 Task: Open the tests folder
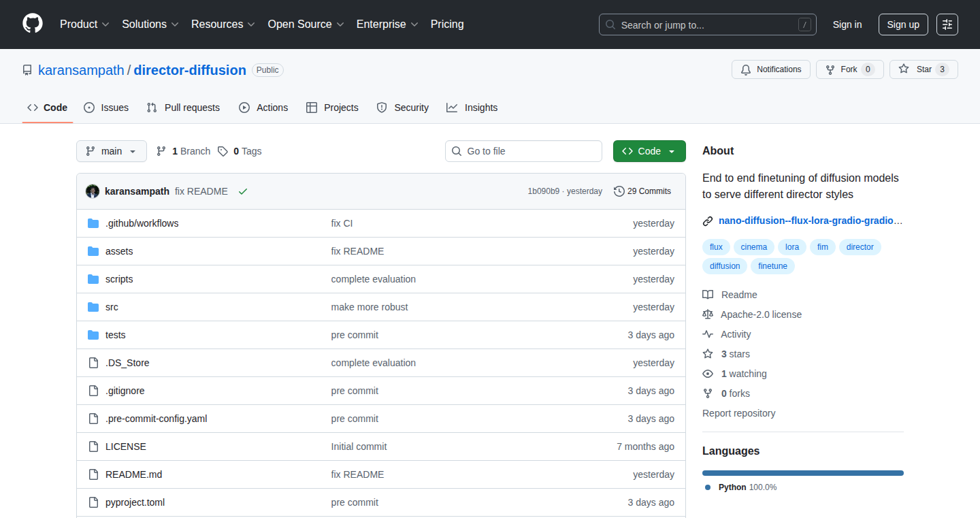tap(115, 335)
